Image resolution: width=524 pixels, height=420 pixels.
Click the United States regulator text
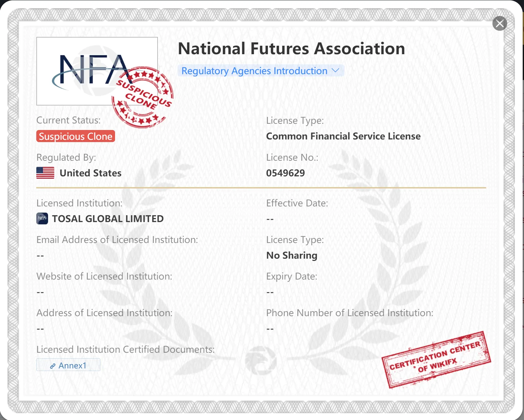pyautogui.click(x=91, y=173)
